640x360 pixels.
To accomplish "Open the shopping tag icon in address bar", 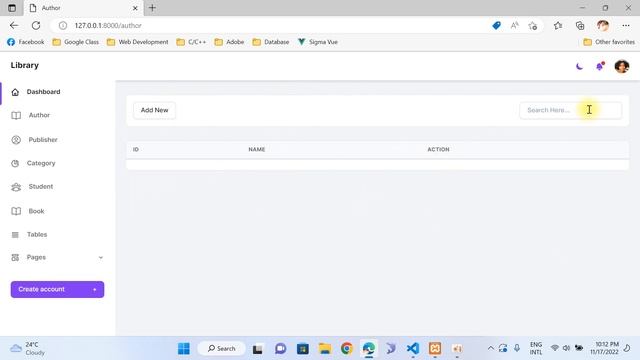I will pos(496,26).
